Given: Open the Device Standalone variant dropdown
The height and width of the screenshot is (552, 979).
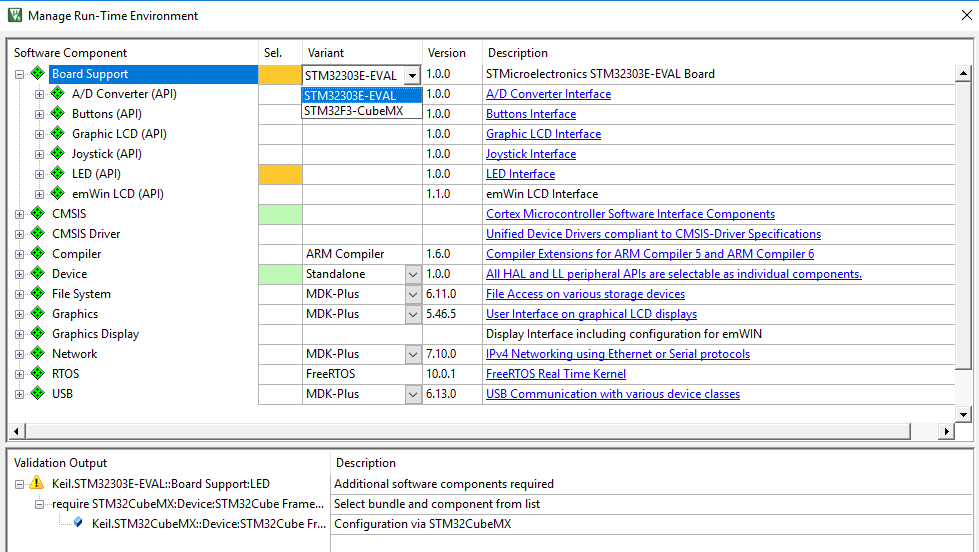Looking at the screenshot, I should pos(413,274).
